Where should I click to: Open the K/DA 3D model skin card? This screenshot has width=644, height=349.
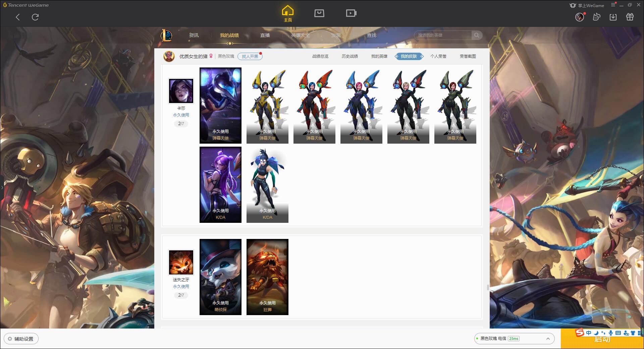point(267,185)
